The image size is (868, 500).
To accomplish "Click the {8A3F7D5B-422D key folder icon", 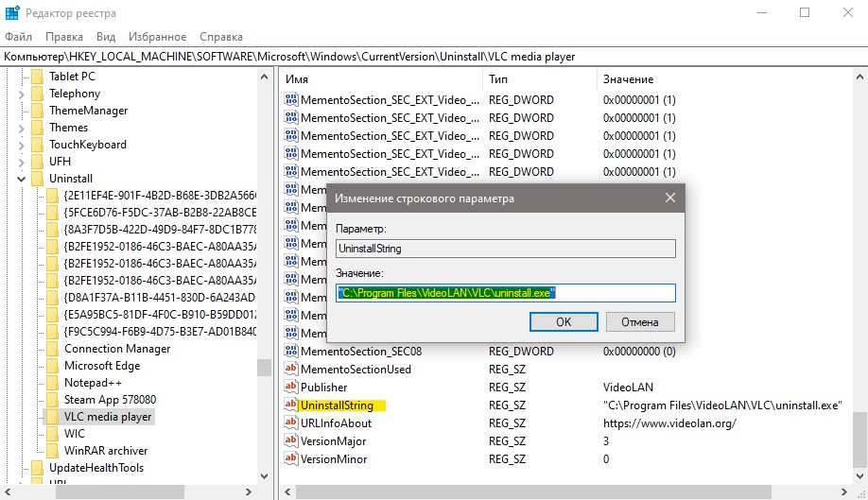I will 53,230.
